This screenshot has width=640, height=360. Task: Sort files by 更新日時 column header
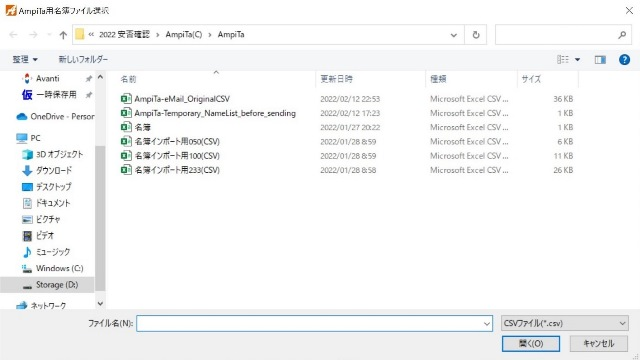pyautogui.click(x=336, y=79)
